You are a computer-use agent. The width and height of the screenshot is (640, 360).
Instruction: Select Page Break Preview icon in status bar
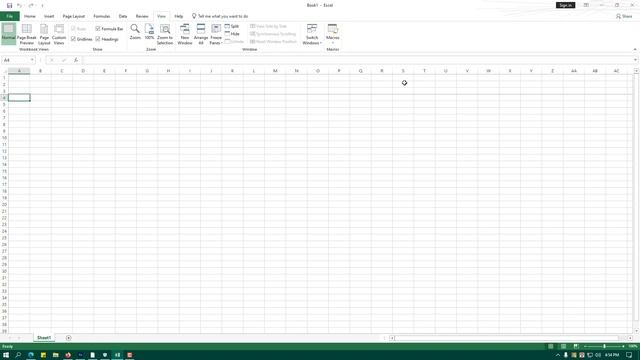coord(576,347)
